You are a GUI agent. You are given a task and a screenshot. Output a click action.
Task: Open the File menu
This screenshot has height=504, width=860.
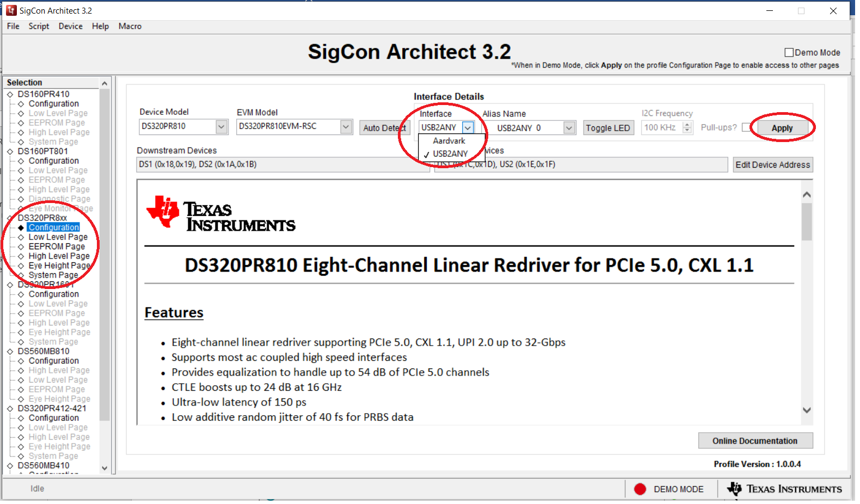[x=13, y=26]
